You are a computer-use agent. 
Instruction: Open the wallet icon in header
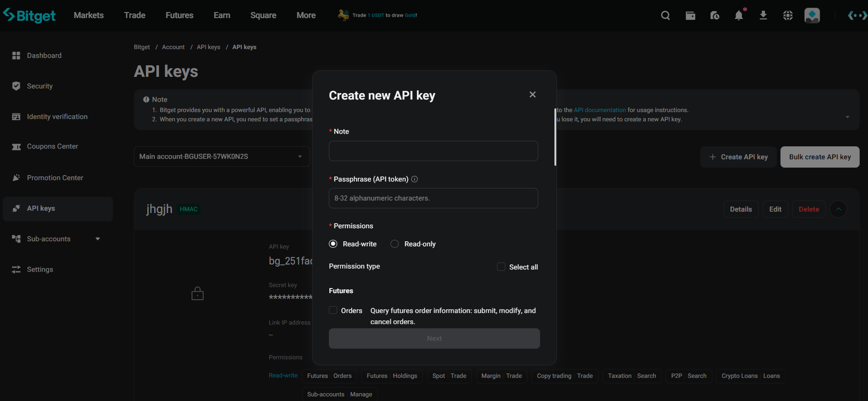tap(690, 16)
